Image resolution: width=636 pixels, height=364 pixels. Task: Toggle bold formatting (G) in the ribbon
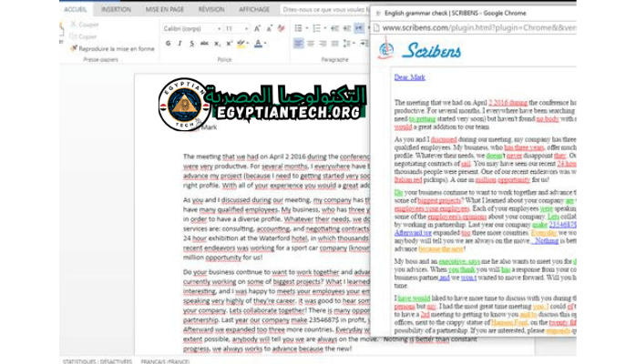point(168,43)
